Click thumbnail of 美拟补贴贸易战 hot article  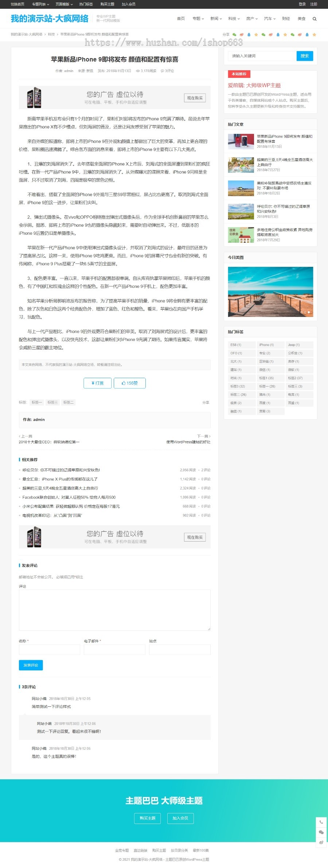241,188
